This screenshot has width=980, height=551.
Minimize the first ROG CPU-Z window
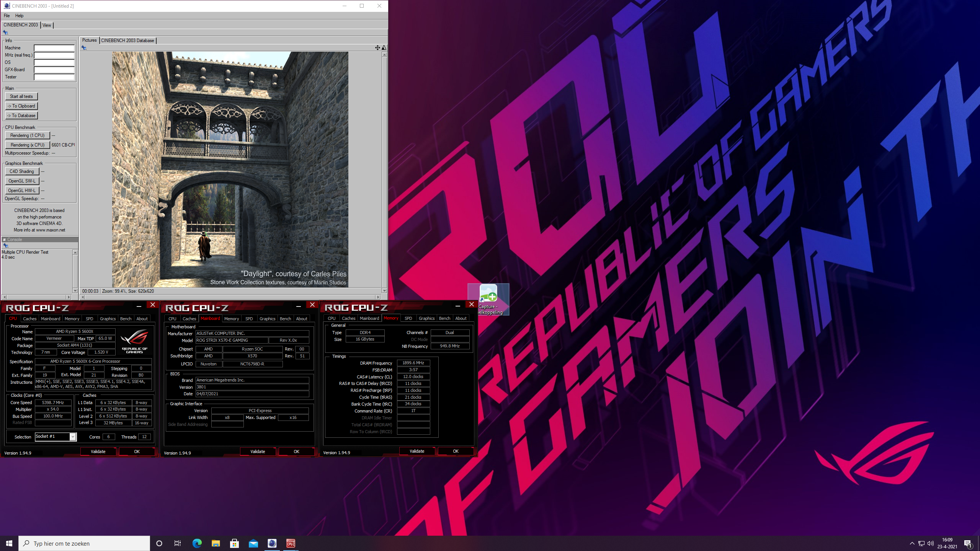tap(139, 305)
